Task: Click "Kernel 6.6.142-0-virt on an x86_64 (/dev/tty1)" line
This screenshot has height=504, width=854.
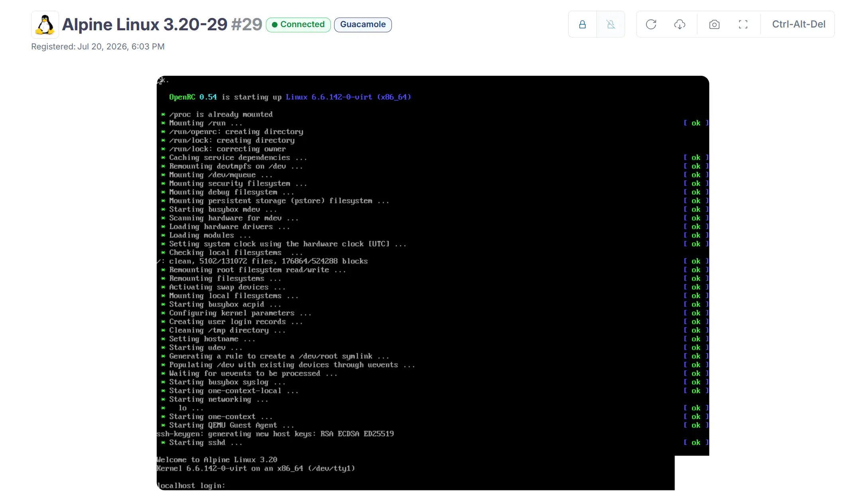Action: pyautogui.click(x=256, y=469)
